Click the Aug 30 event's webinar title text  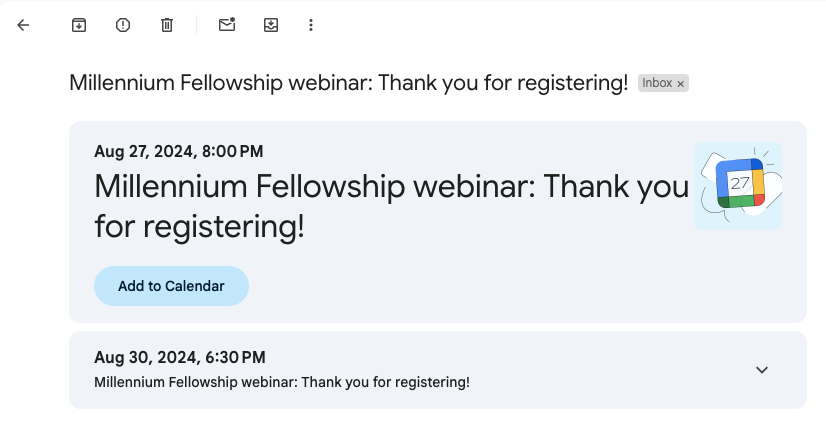[x=282, y=382]
